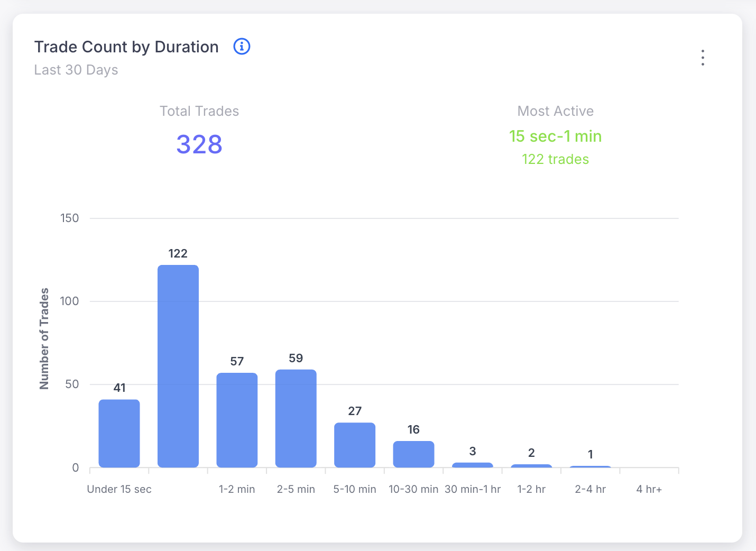Click the Trade Count by Duration title
Viewport: 756px width, 551px height.
pyautogui.click(x=126, y=47)
